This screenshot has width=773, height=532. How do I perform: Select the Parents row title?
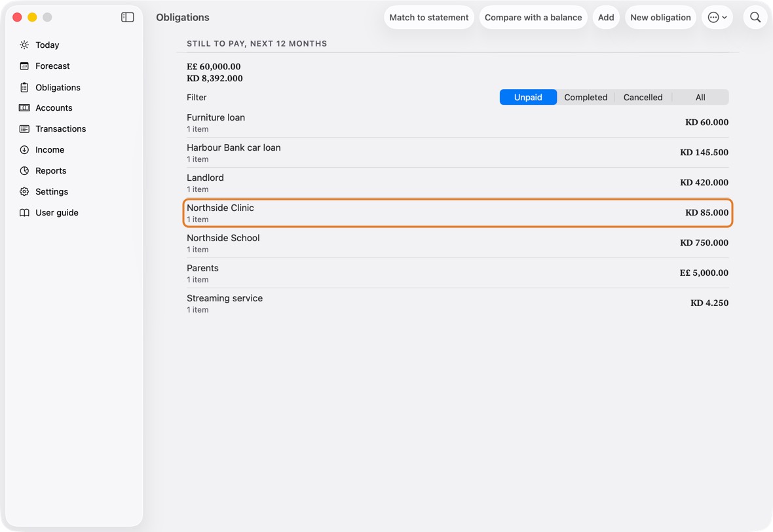tap(202, 268)
